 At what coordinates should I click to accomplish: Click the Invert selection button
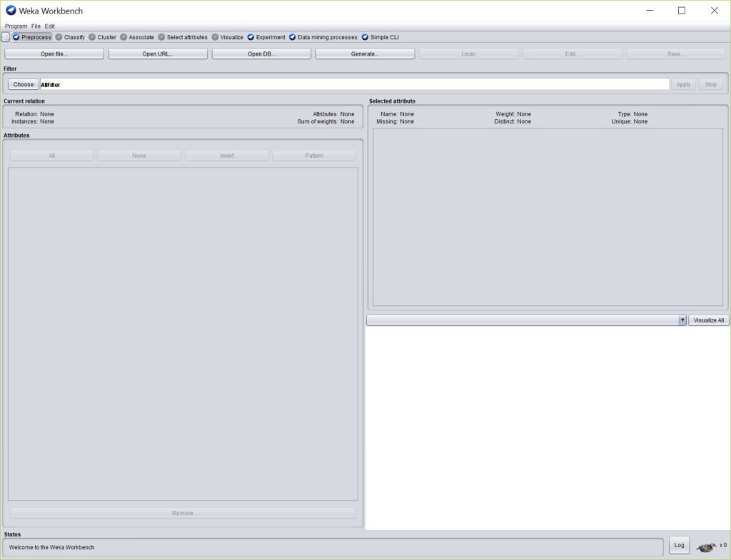pyautogui.click(x=226, y=156)
